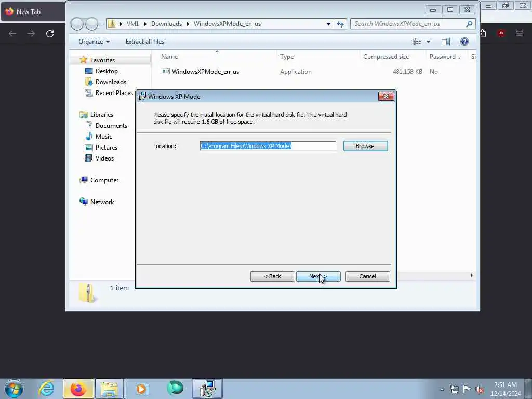Image resolution: width=532 pixels, height=399 pixels.
Task: Click the refresh button beside address bar
Action: click(x=340, y=24)
